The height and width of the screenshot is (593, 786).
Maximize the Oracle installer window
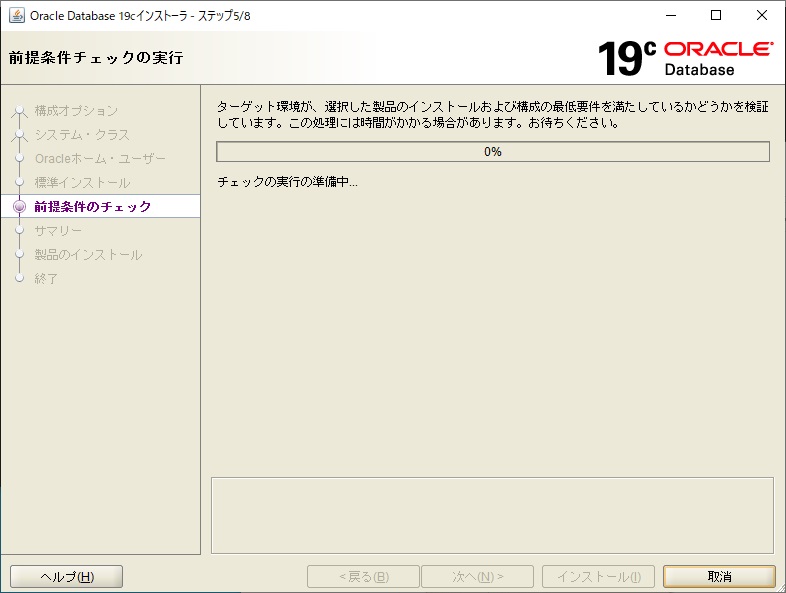[x=716, y=16]
